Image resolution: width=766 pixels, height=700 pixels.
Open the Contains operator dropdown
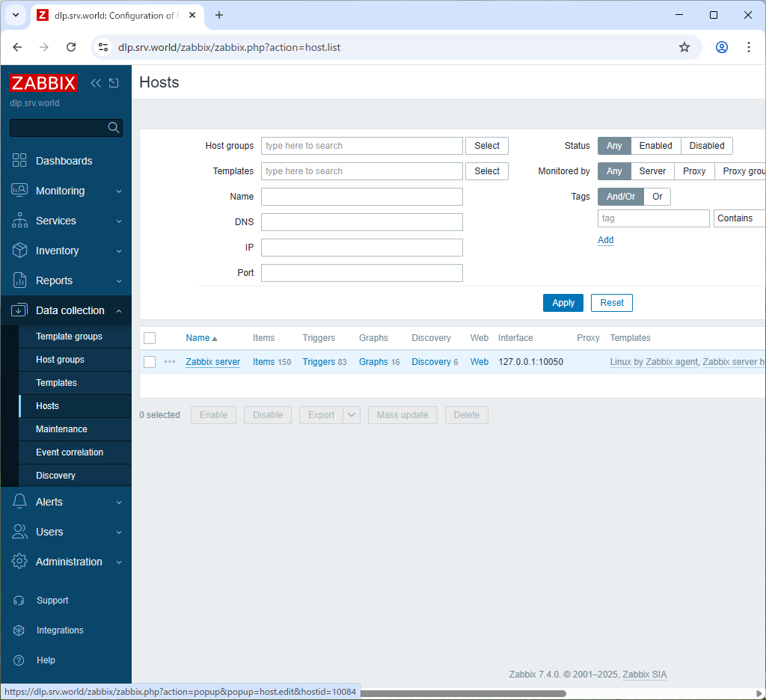(x=739, y=218)
